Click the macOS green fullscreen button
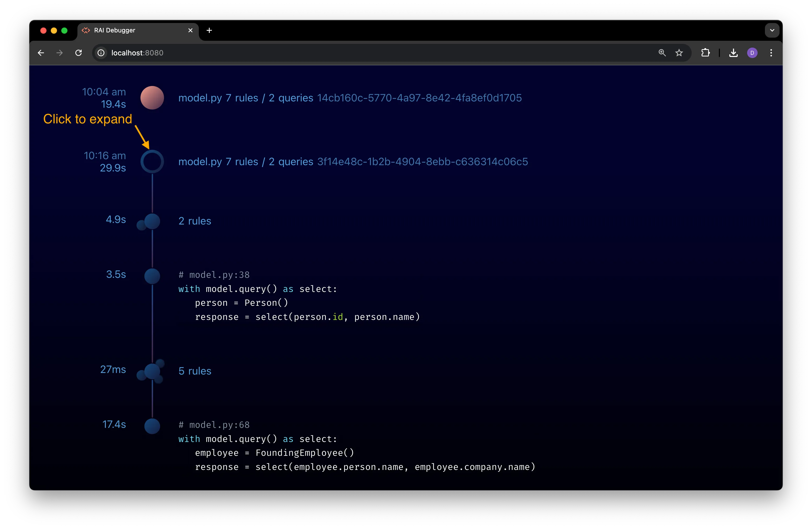Viewport: 812px width, 529px height. click(64, 31)
